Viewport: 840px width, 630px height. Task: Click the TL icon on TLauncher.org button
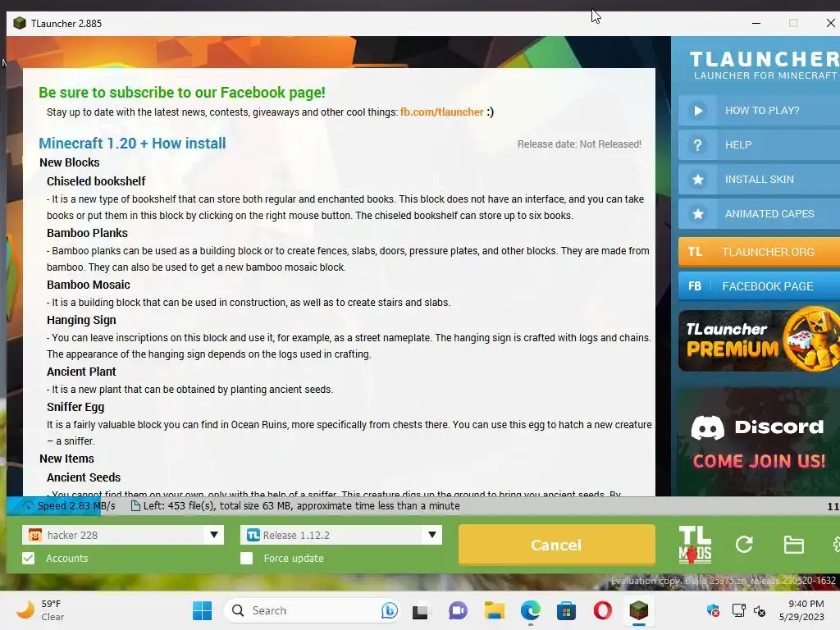[x=695, y=252]
